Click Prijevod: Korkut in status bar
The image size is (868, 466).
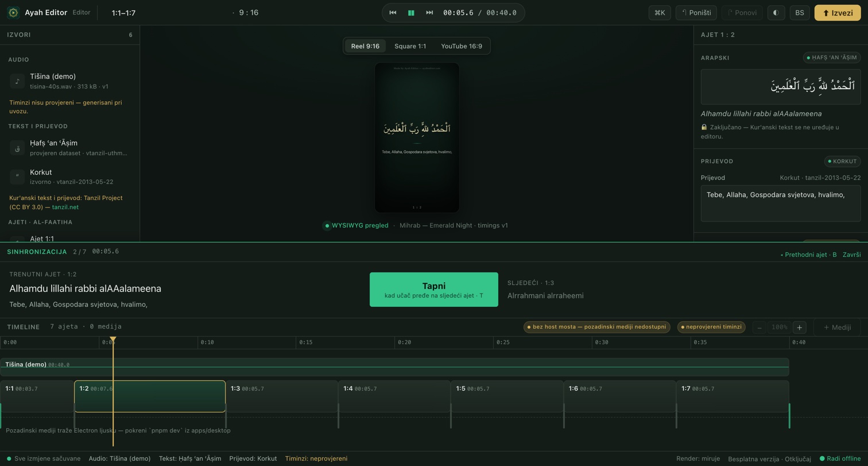[253, 459]
